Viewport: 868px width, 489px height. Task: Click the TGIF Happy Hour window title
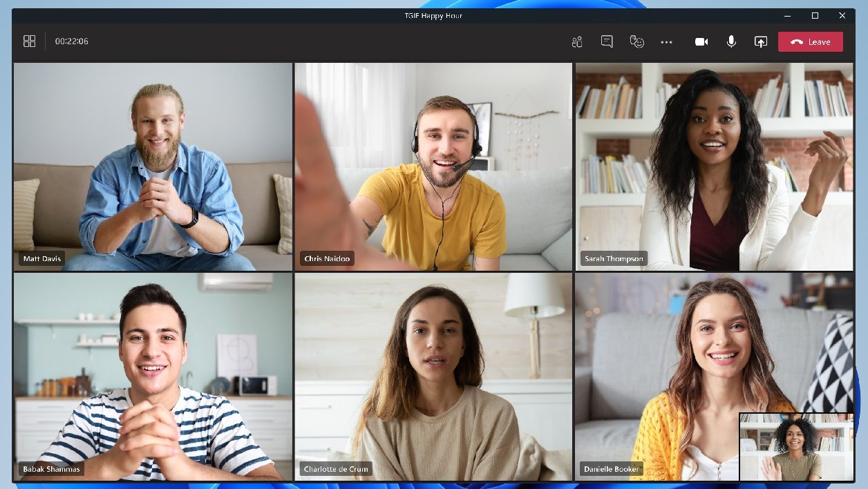click(x=433, y=15)
